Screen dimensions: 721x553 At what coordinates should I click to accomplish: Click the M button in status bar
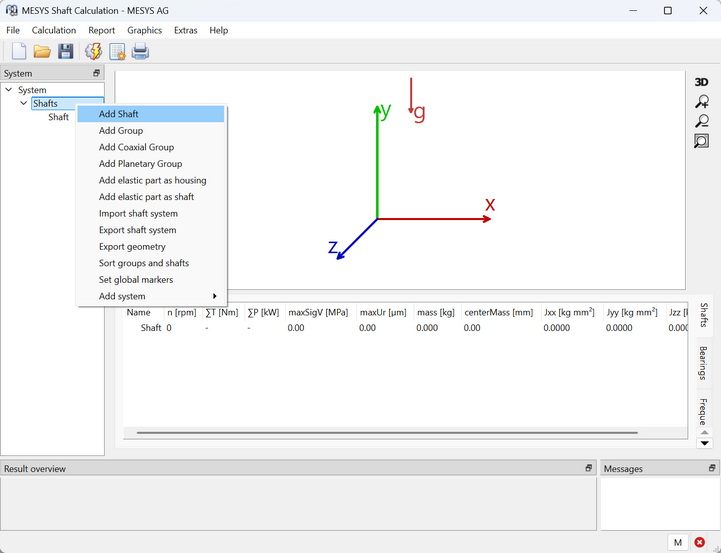coord(678,542)
